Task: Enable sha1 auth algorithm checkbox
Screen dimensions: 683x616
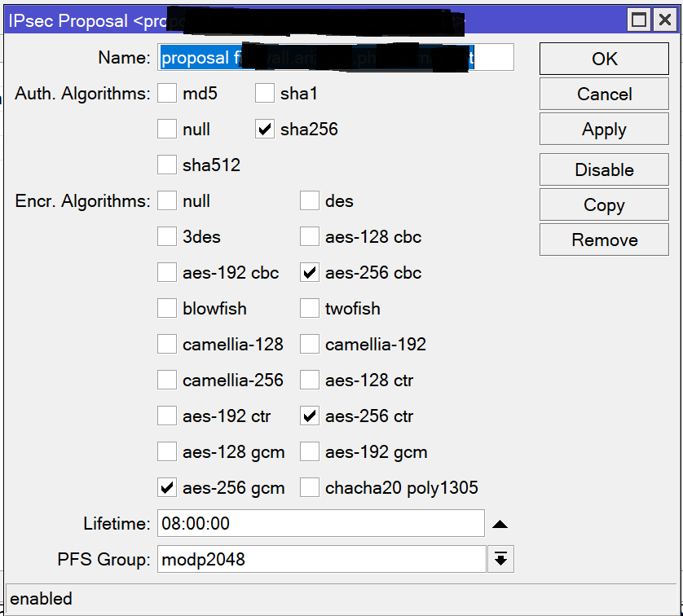Action: 264,93
